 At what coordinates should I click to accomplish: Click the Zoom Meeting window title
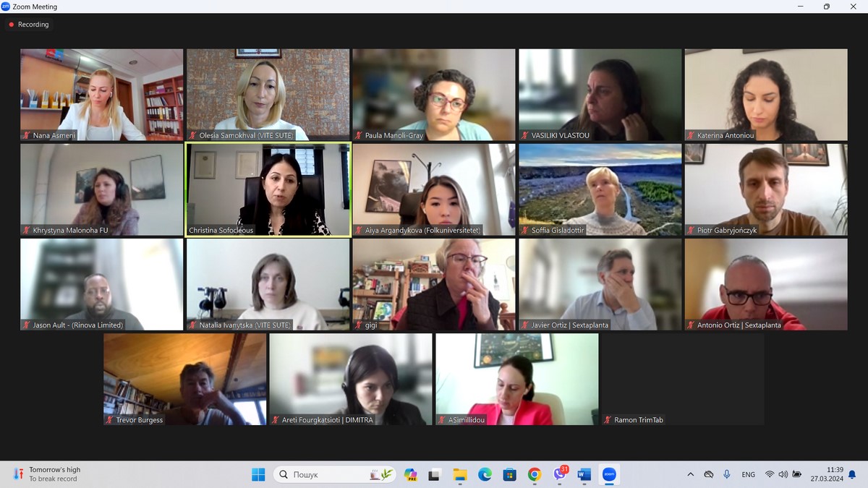tap(34, 7)
